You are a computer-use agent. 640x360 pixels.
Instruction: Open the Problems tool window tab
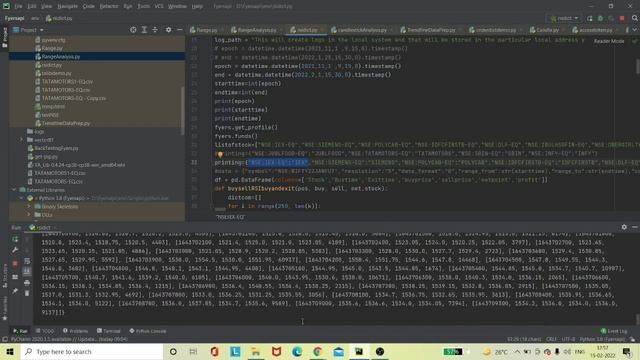75,331
